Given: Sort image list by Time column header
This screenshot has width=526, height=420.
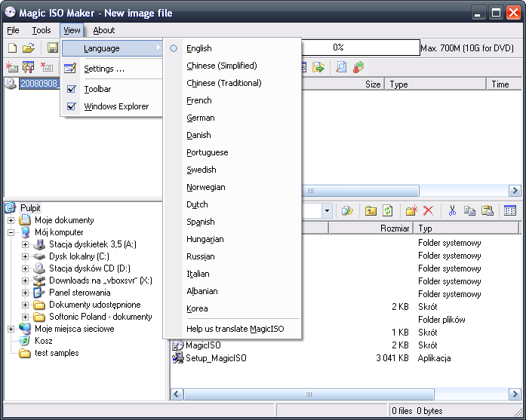Looking at the screenshot, I should coord(504,84).
